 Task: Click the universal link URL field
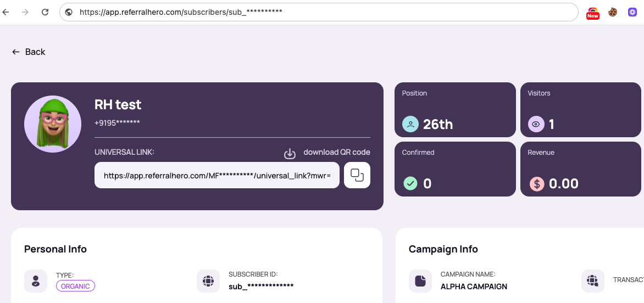tap(217, 175)
